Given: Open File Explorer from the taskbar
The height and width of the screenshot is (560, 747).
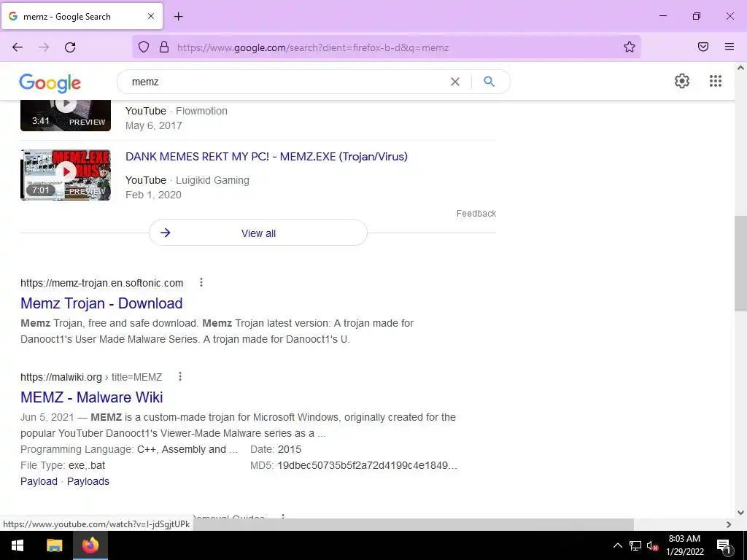Looking at the screenshot, I should (x=54, y=545).
